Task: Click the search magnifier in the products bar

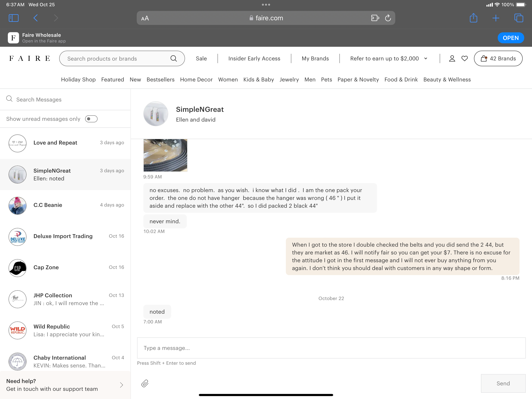Action: 173,58
